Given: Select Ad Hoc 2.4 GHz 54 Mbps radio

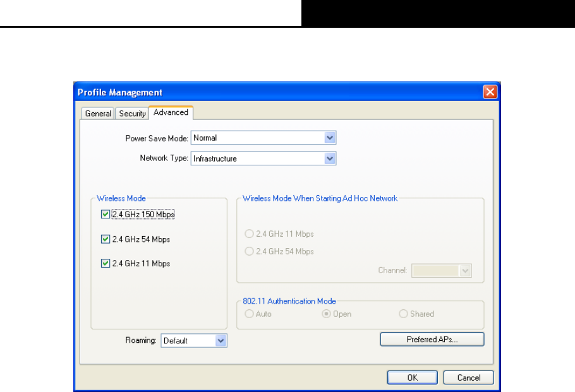Looking at the screenshot, I should point(249,251).
